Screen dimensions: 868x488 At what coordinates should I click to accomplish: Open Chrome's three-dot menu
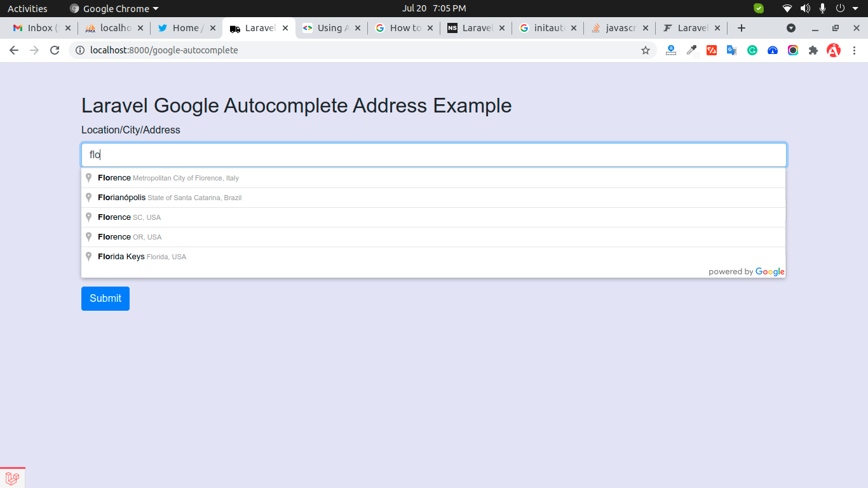[x=854, y=50]
